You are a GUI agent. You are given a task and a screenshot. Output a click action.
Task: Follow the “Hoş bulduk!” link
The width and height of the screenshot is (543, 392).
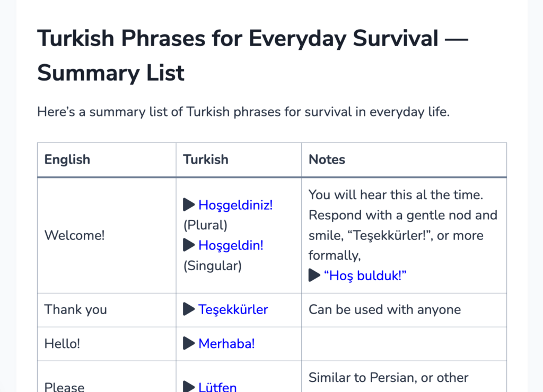tap(365, 275)
